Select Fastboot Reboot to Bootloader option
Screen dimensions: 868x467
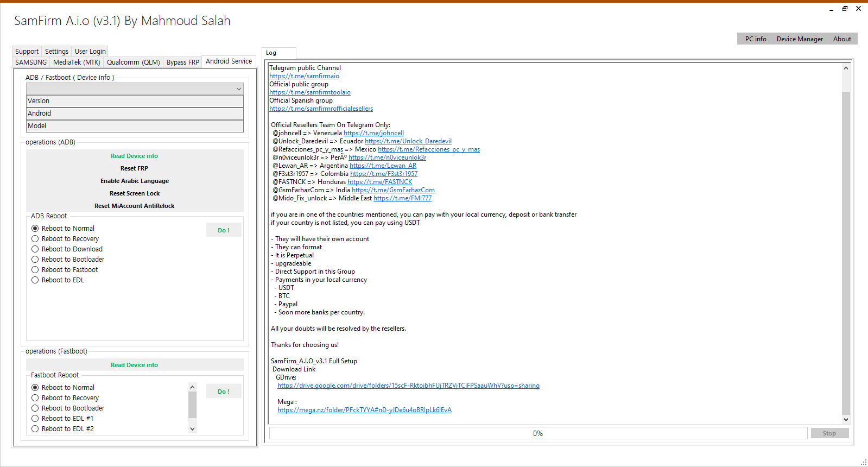point(68,408)
